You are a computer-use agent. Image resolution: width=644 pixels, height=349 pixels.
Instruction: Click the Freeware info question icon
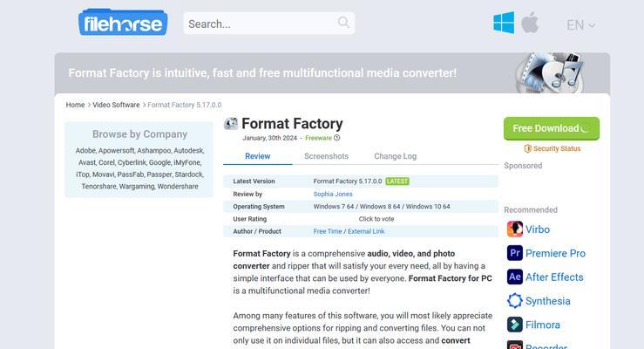336,138
